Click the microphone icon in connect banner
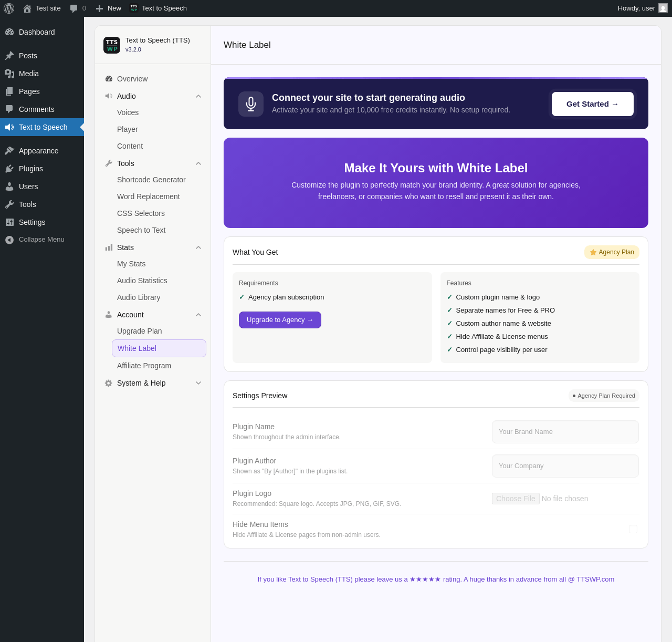 coord(251,104)
